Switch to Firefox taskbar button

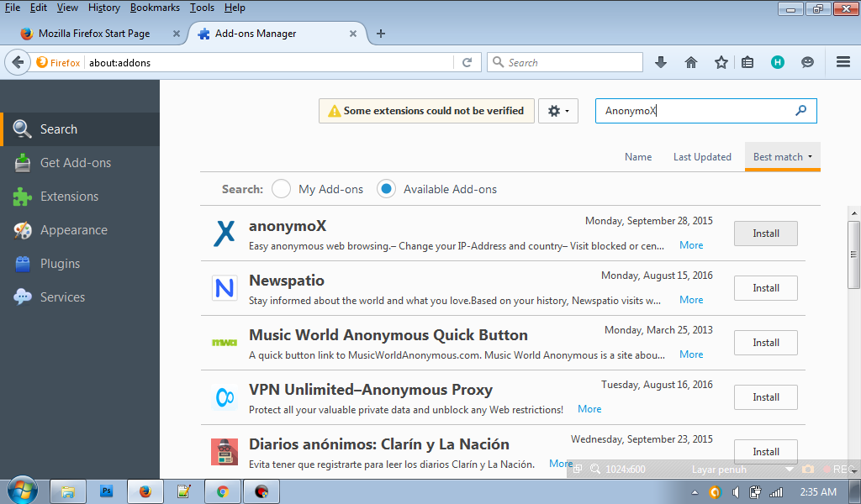[x=145, y=491]
